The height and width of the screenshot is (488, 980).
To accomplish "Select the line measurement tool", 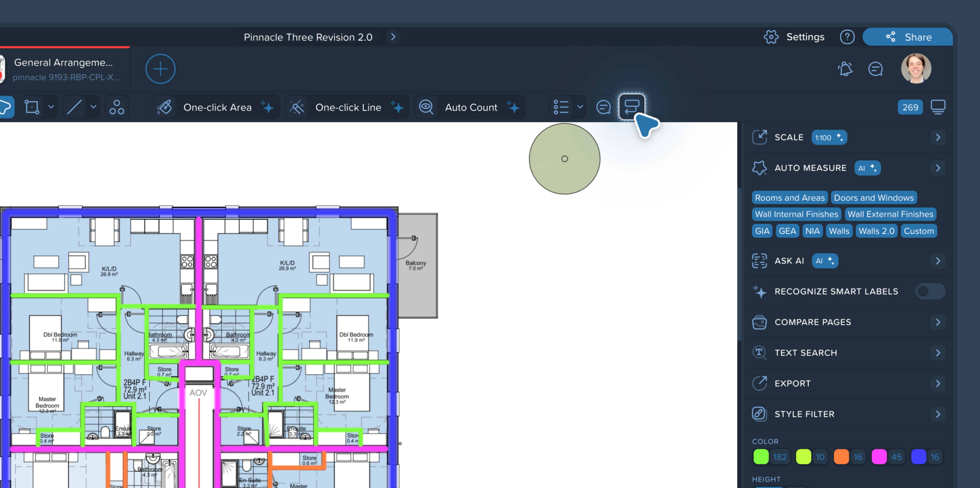I will [x=75, y=107].
